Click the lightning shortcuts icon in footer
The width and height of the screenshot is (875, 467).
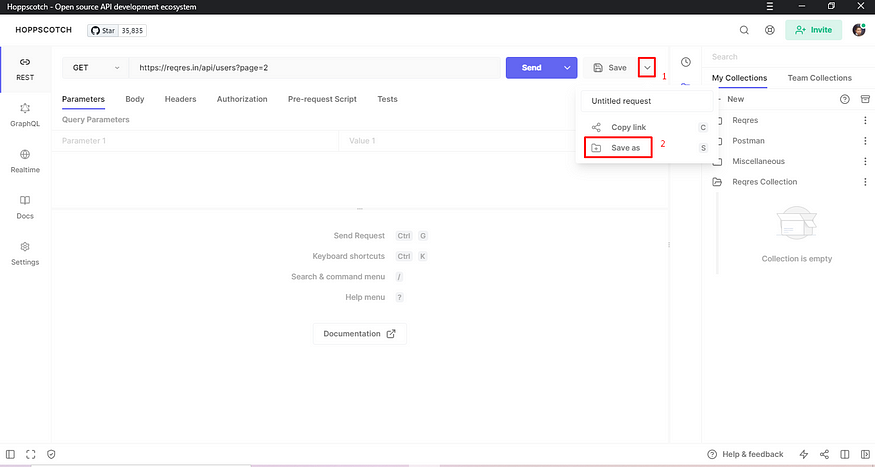pos(804,454)
